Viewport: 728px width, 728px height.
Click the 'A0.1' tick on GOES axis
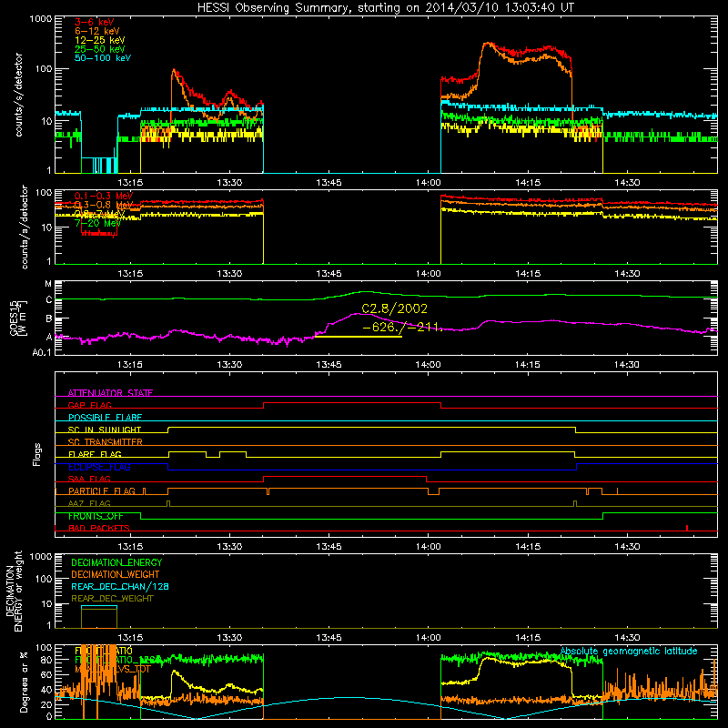(x=42, y=353)
